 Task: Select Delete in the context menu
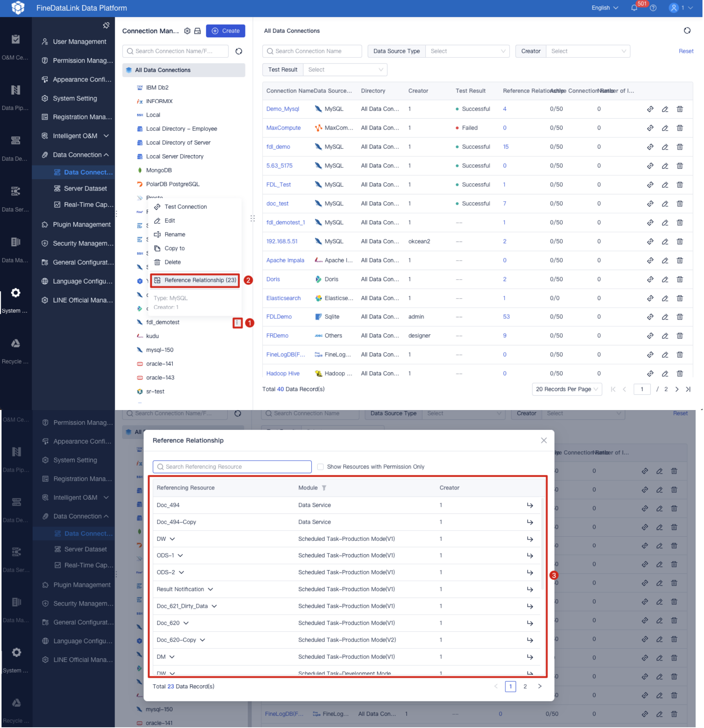tap(172, 262)
